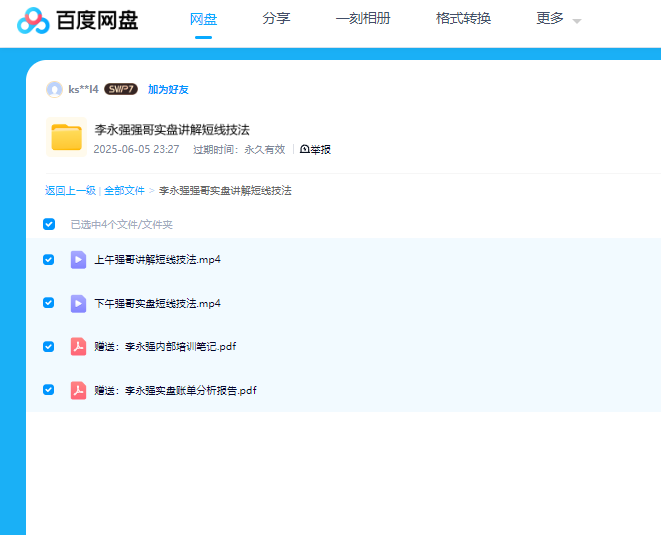
Task: Uncheck the 下午强哥实盘短线技法.mp4 checkbox
Action: (49, 303)
